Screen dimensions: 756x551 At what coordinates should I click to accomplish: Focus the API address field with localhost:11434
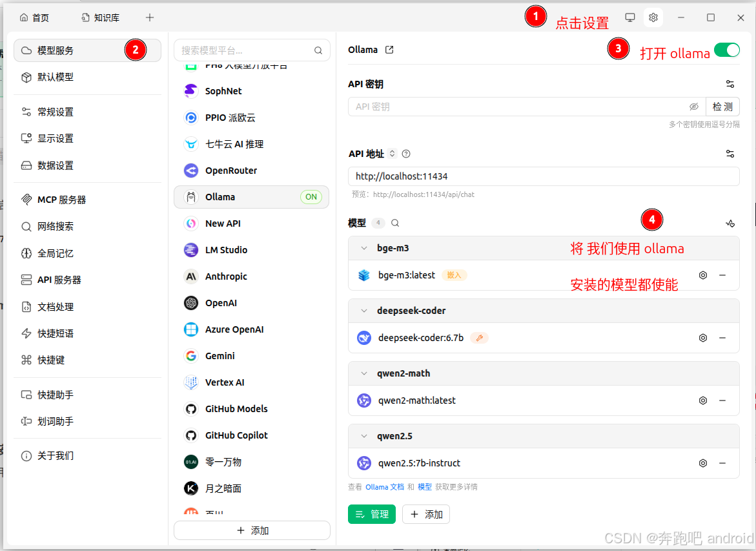click(544, 176)
